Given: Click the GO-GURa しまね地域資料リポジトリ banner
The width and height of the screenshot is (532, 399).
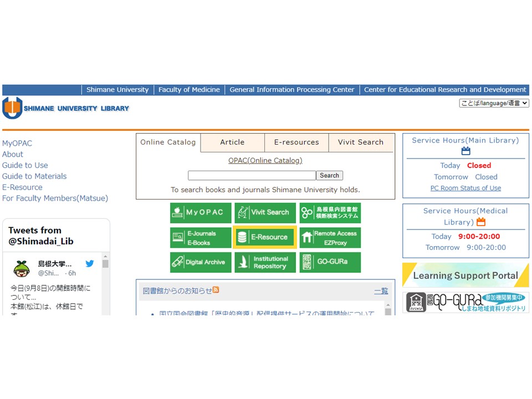Looking at the screenshot, I should point(465,302).
